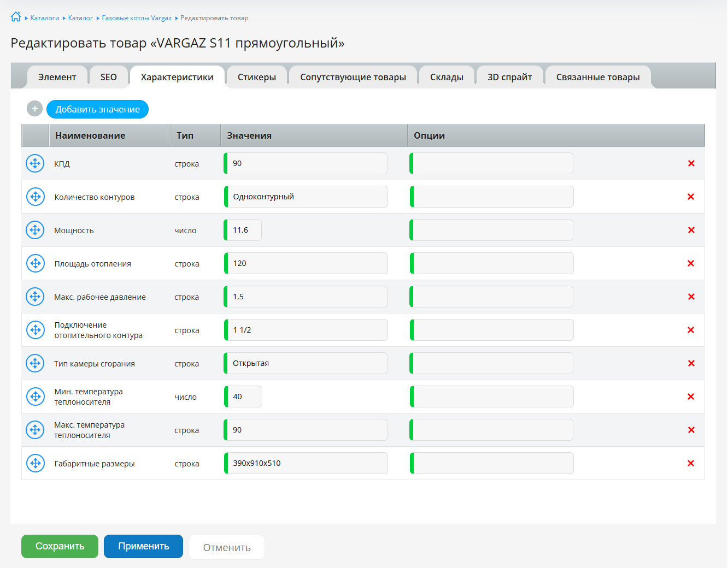
Task: Click the Тип column header
Action: [196, 135]
